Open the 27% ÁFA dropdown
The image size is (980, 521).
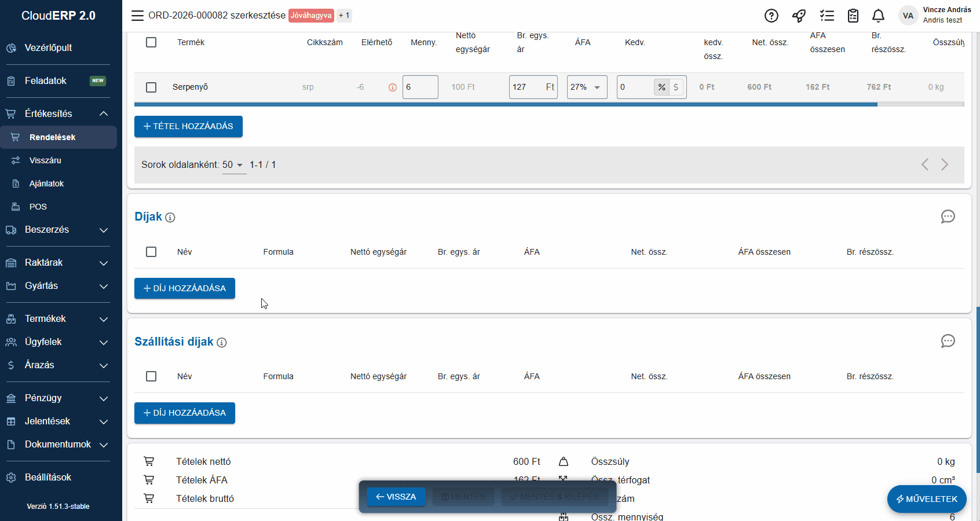click(x=587, y=87)
